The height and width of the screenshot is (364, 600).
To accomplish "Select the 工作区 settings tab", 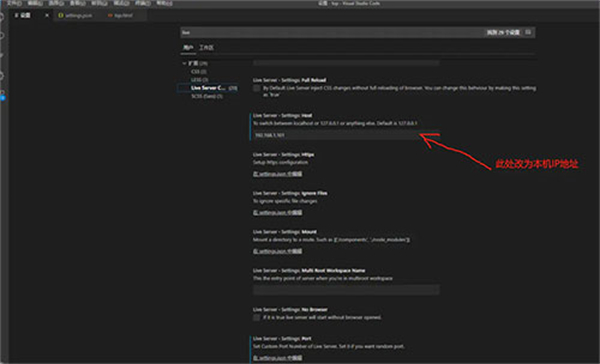I will tap(206, 47).
